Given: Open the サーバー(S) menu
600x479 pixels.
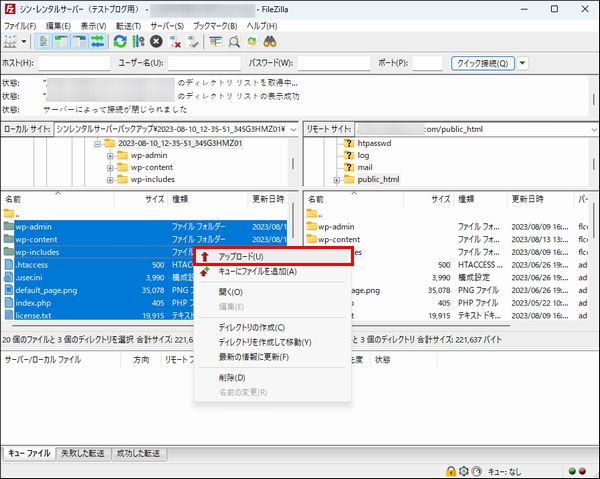Looking at the screenshot, I should click(x=167, y=26).
